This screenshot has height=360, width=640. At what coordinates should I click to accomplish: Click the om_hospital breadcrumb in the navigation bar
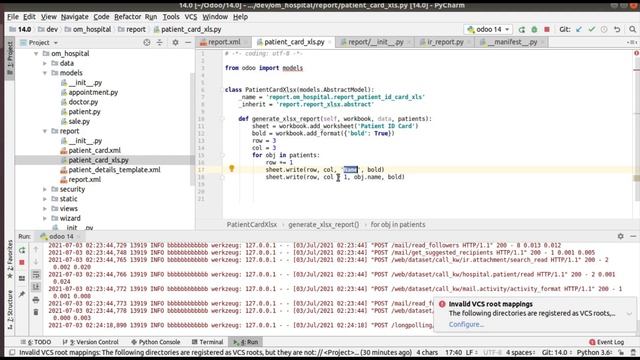click(88, 29)
